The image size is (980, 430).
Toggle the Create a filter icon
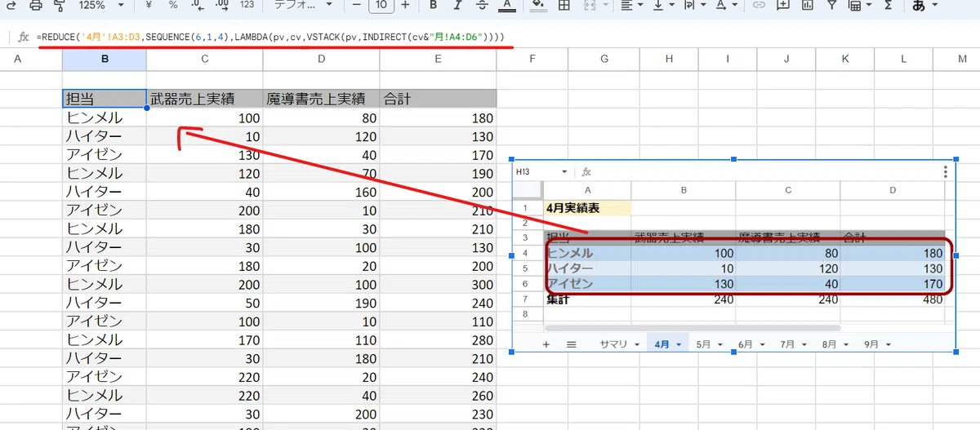[x=831, y=5]
